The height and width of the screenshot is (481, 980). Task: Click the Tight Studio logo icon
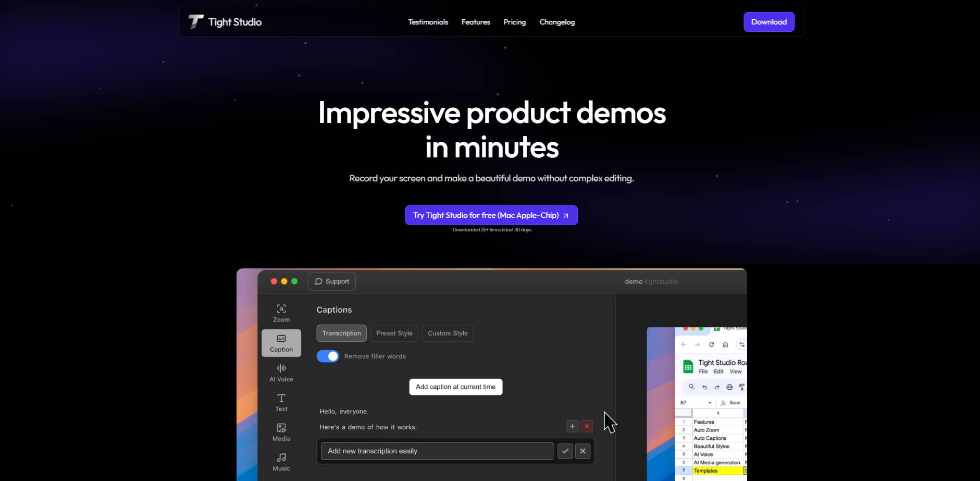coord(196,22)
